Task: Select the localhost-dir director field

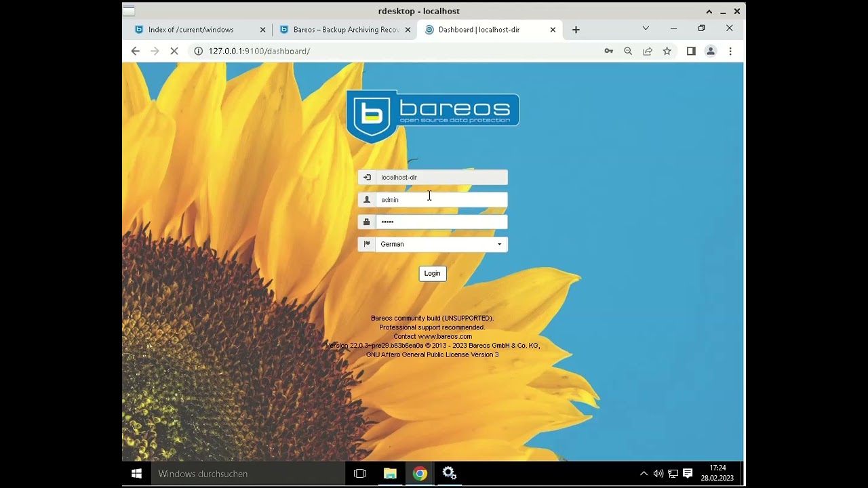Action: (441, 177)
